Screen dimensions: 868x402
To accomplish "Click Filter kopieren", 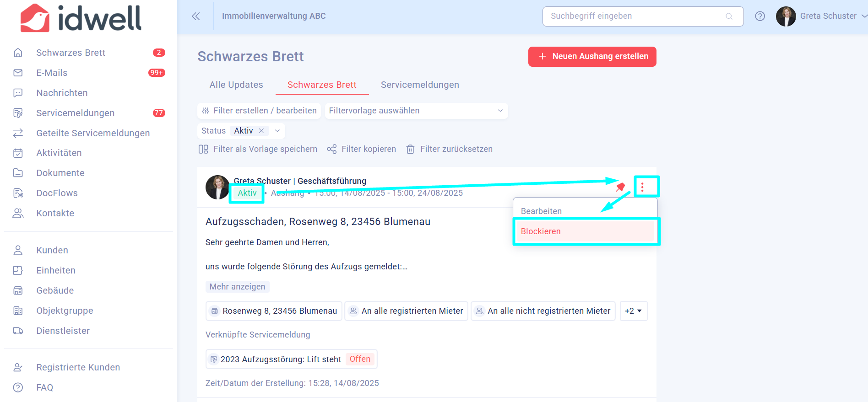I will click(361, 149).
